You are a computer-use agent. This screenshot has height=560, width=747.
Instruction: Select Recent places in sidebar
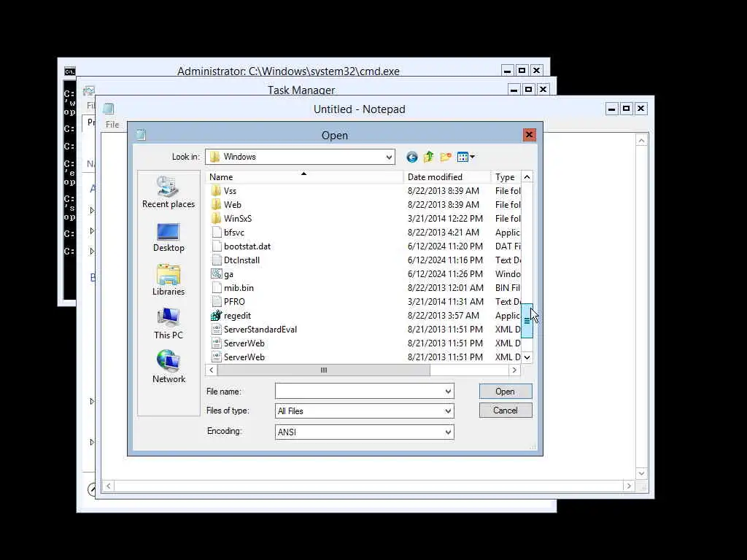coord(169,192)
